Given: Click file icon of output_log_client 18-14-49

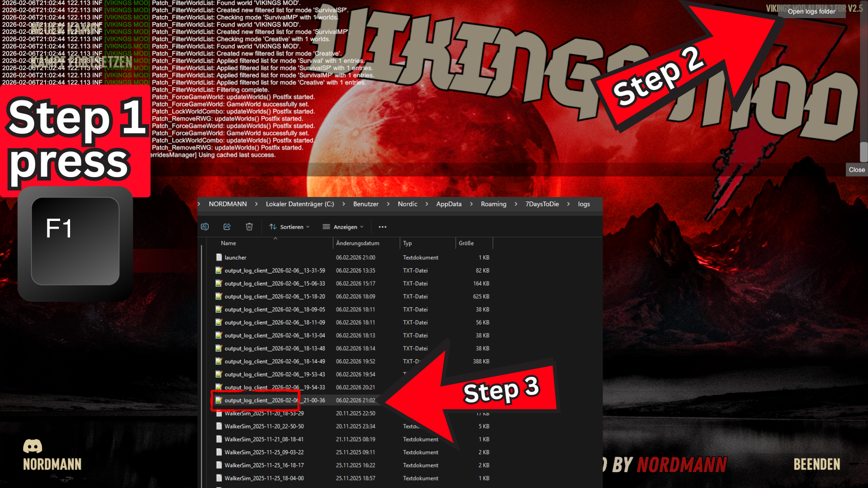Looking at the screenshot, I should coord(219,361).
